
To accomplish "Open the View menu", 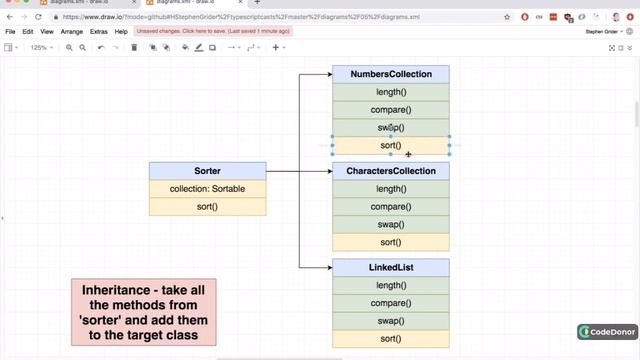I will tap(47, 31).
